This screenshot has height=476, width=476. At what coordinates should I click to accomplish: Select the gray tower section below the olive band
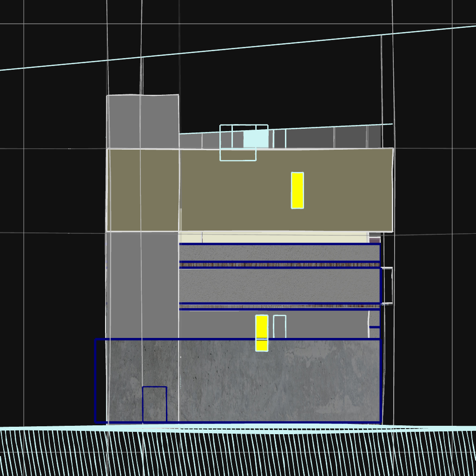pyautogui.click(x=142, y=284)
